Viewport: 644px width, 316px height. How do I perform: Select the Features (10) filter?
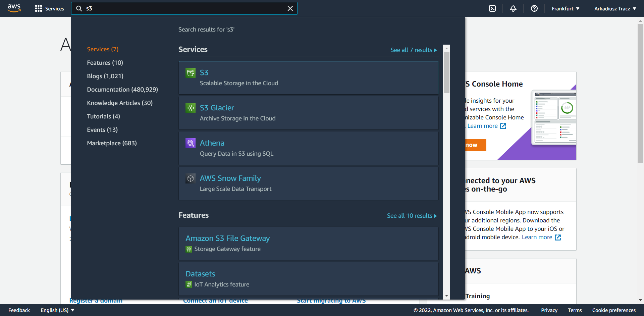pos(105,63)
